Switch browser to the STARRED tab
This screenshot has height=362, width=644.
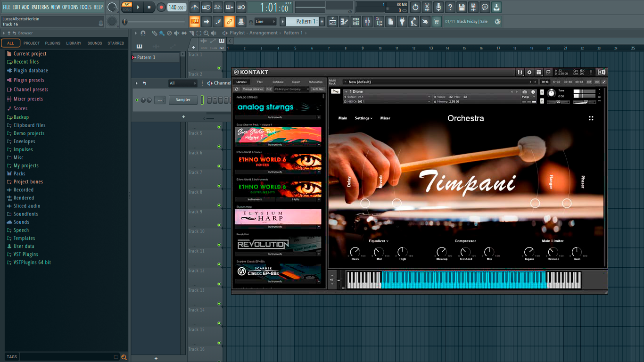click(116, 43)
